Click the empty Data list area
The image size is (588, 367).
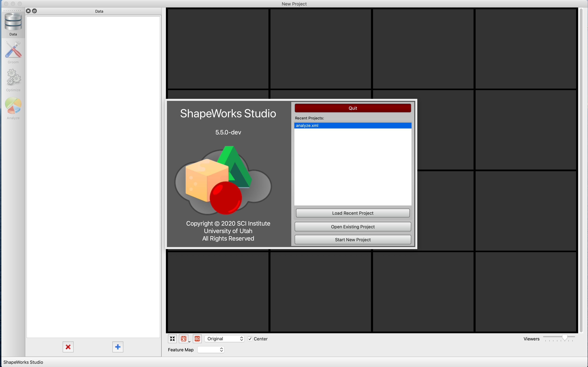tap(93, 177)
